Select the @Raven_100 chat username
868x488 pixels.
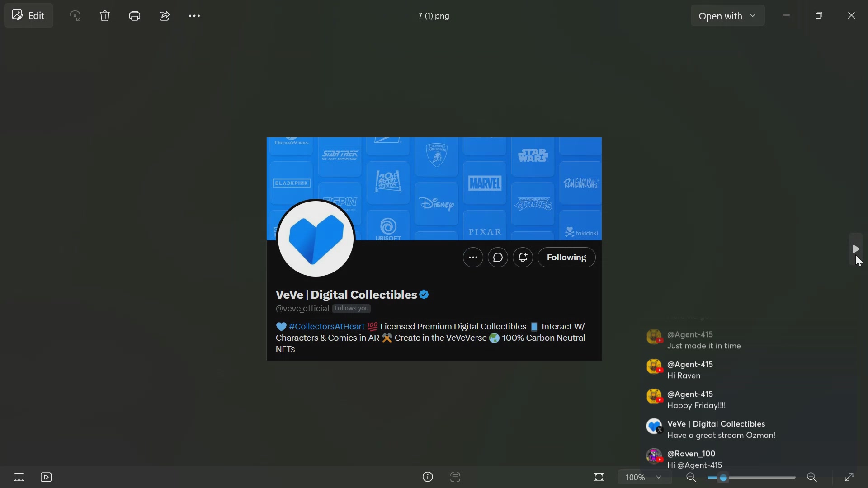[x=691, y=454]
